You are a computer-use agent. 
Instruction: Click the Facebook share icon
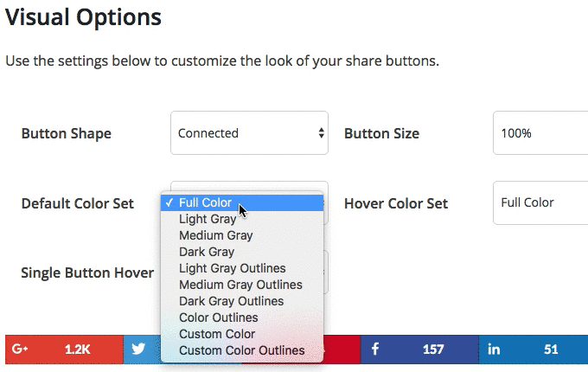pyautogui.click(x=375, y=350)
